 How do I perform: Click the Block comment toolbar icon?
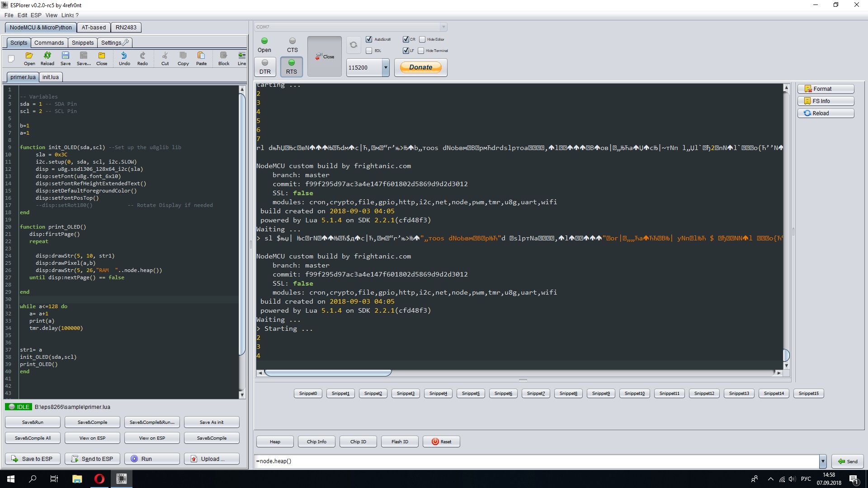(224, 58)
